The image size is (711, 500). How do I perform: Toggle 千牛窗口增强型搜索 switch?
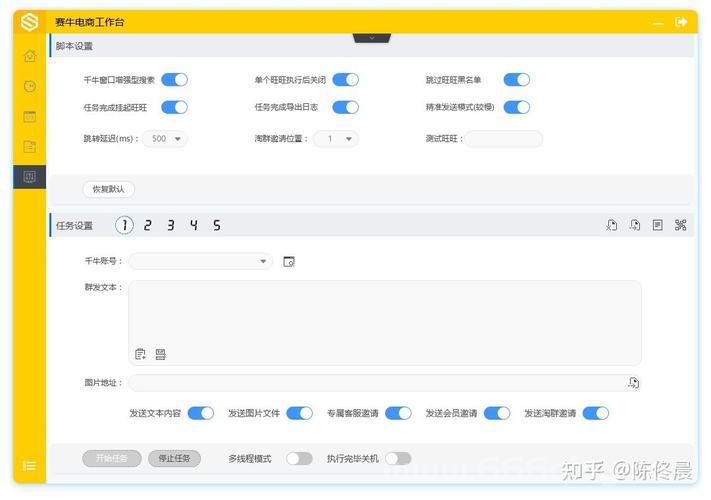pos(175,80)
